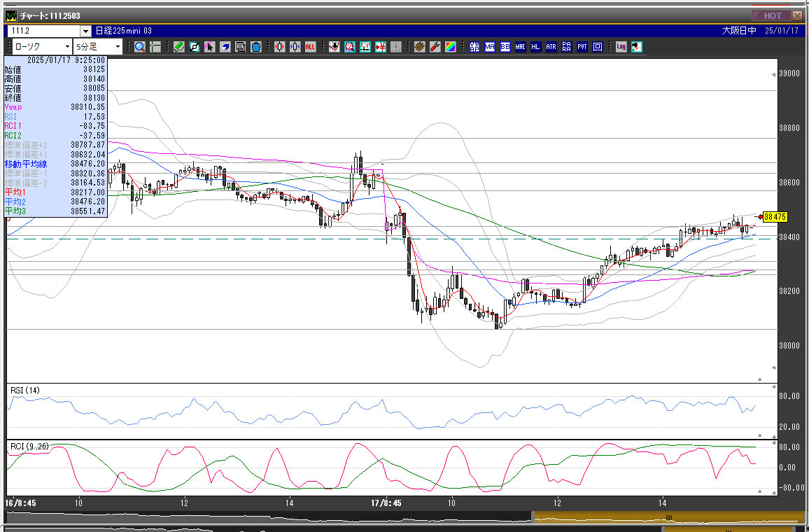Image resolution: width=809 pixels, height=532 pixels.
Task: Click the 平均2 legend row
Action: (55, 202)
